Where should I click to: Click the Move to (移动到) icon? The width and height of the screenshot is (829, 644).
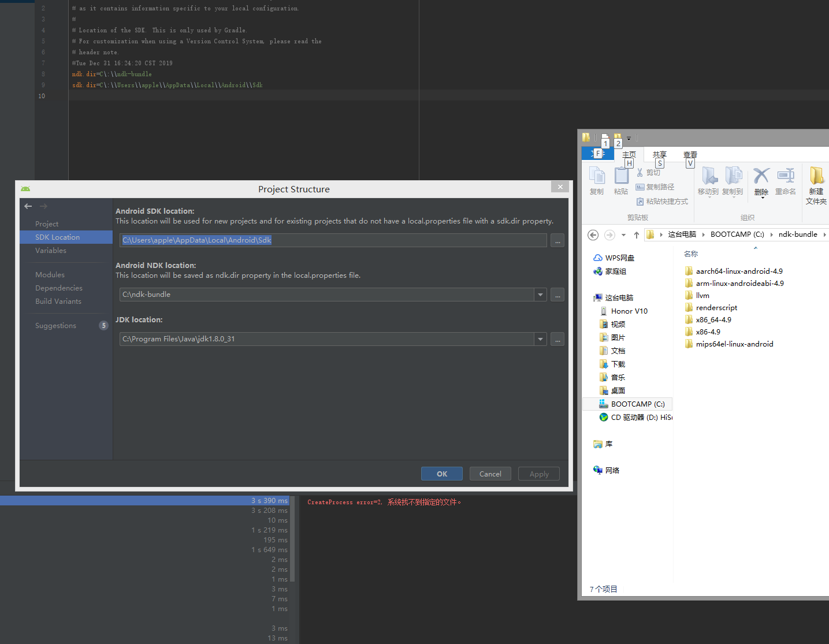[709, 179]
